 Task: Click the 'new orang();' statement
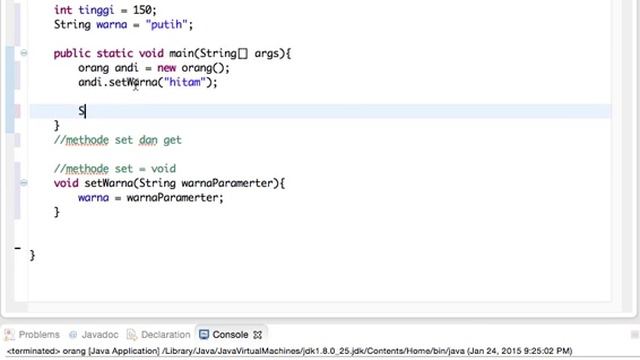pos(193,68)
